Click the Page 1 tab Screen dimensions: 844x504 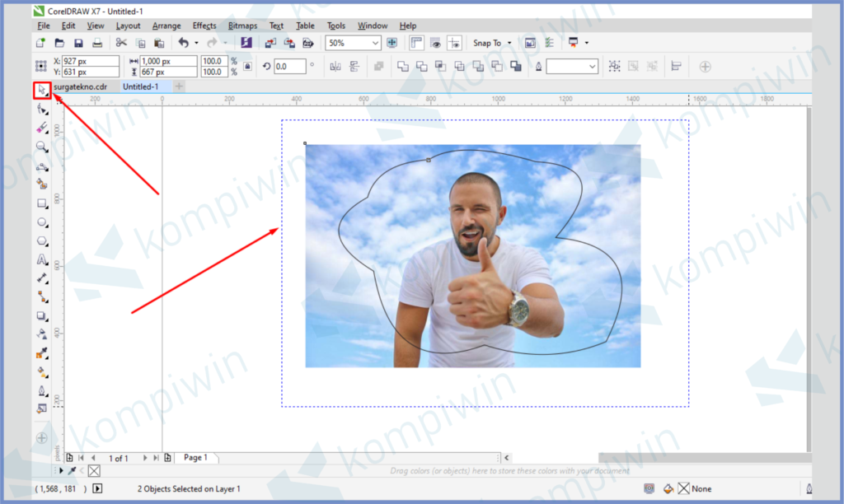point(195,457)
